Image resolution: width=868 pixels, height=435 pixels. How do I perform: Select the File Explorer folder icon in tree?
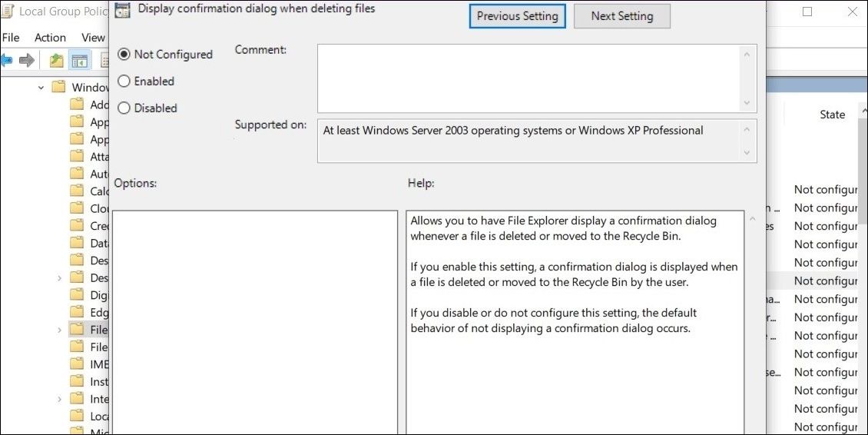[77, 329]
